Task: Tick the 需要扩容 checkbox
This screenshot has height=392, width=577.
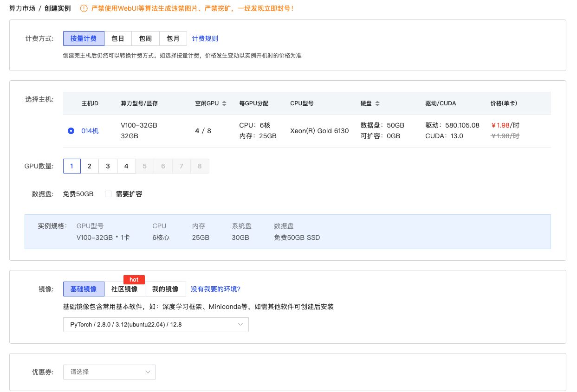Action: click(108, 194)
